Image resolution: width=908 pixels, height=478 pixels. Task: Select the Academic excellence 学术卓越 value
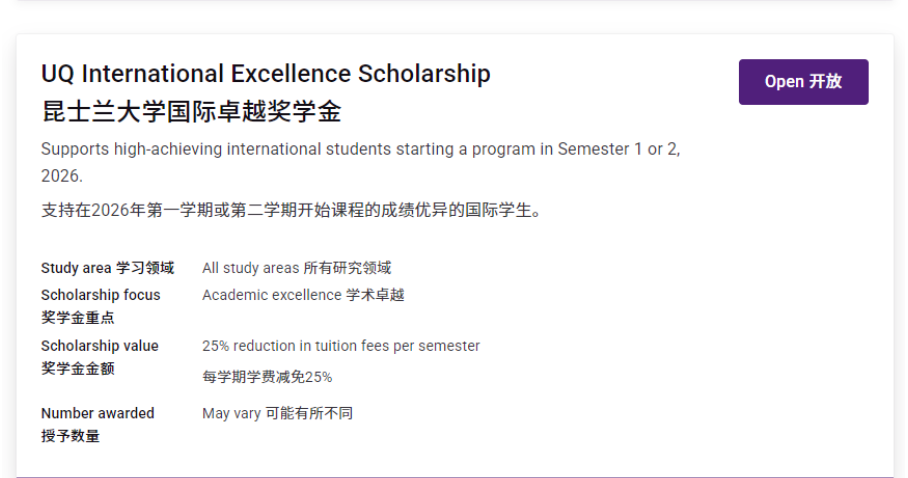click(x=303, y=295)
